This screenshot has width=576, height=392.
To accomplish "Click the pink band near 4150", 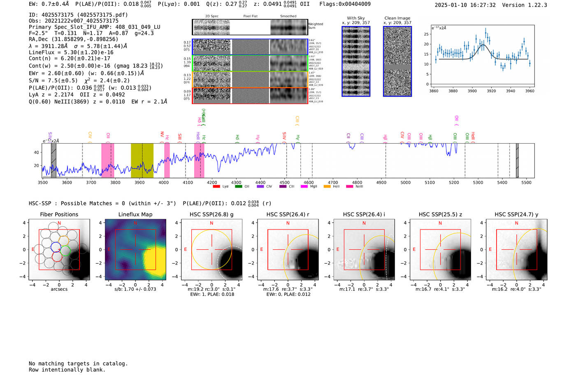I will pyautogui.click(x=199, y=160).
